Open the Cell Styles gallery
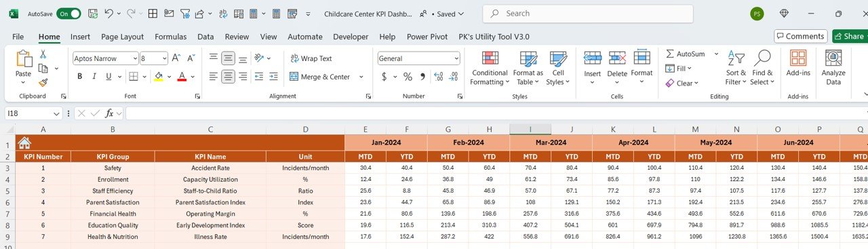 pyautogui.click(x=558, y=68)
